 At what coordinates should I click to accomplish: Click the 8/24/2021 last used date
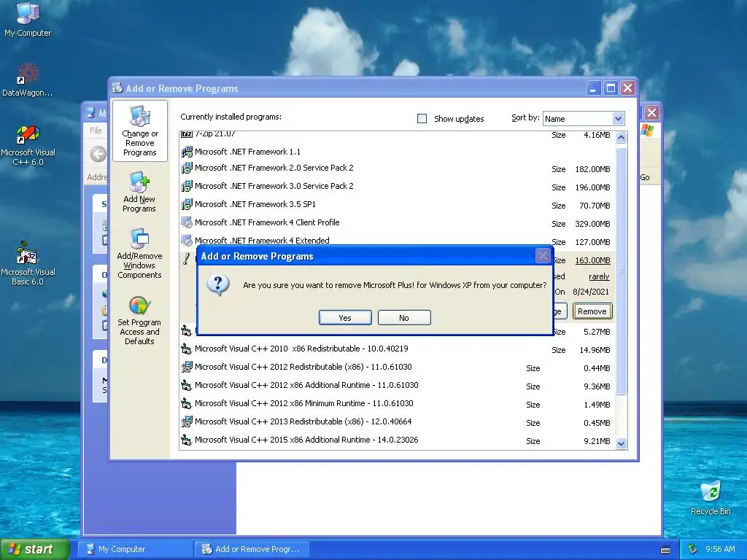[x=591, y=292]
